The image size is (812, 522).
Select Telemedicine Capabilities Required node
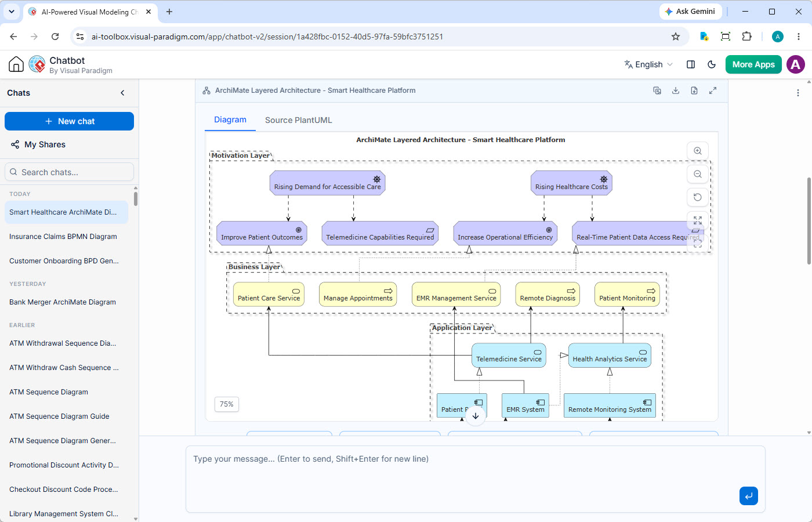(380, 233)
